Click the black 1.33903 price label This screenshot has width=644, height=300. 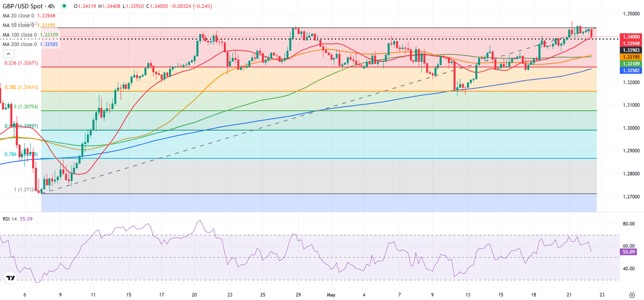632,50
